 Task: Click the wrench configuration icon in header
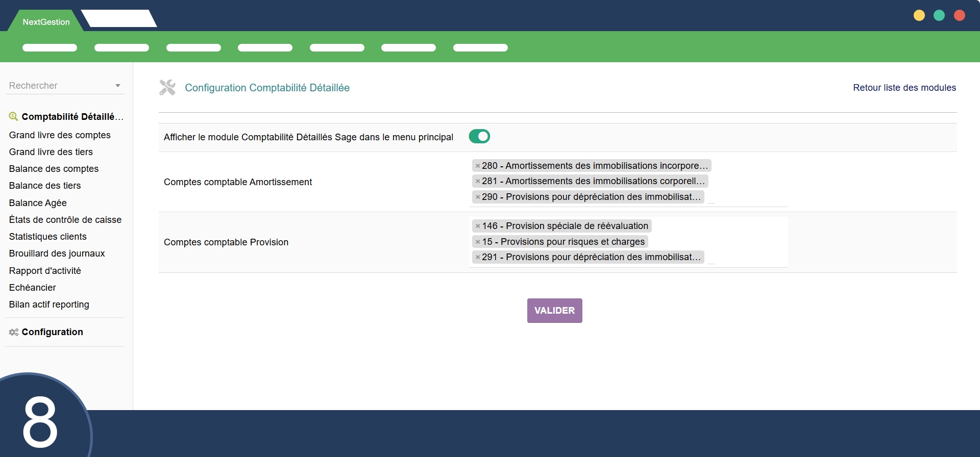(167, 88)
